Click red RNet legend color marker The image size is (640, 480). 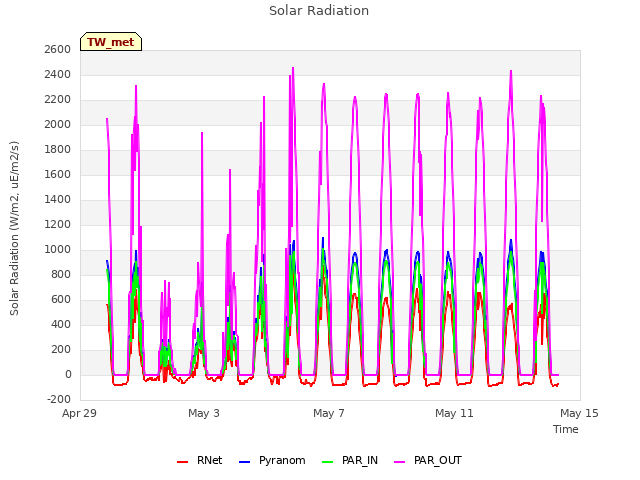[x=182, y=462]
